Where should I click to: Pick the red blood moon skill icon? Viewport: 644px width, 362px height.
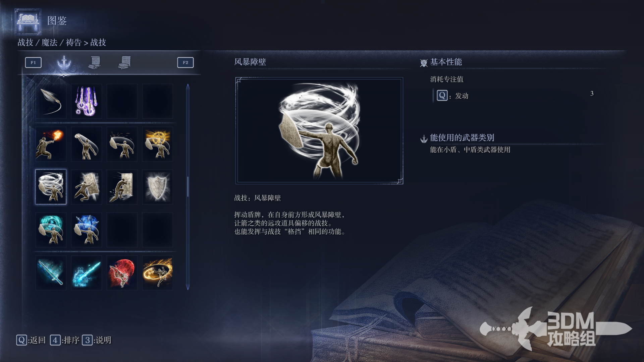point(122,273)
